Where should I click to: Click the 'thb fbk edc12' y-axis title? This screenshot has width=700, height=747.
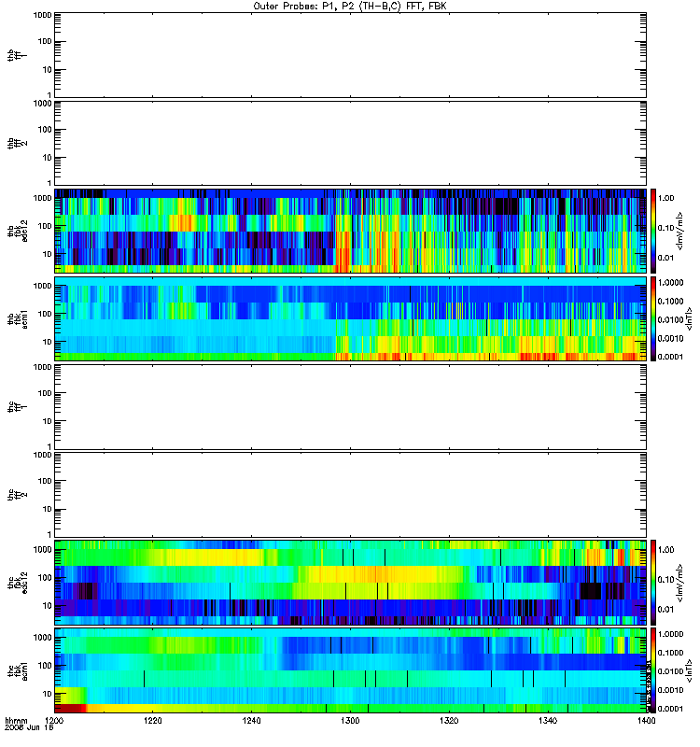18,231
